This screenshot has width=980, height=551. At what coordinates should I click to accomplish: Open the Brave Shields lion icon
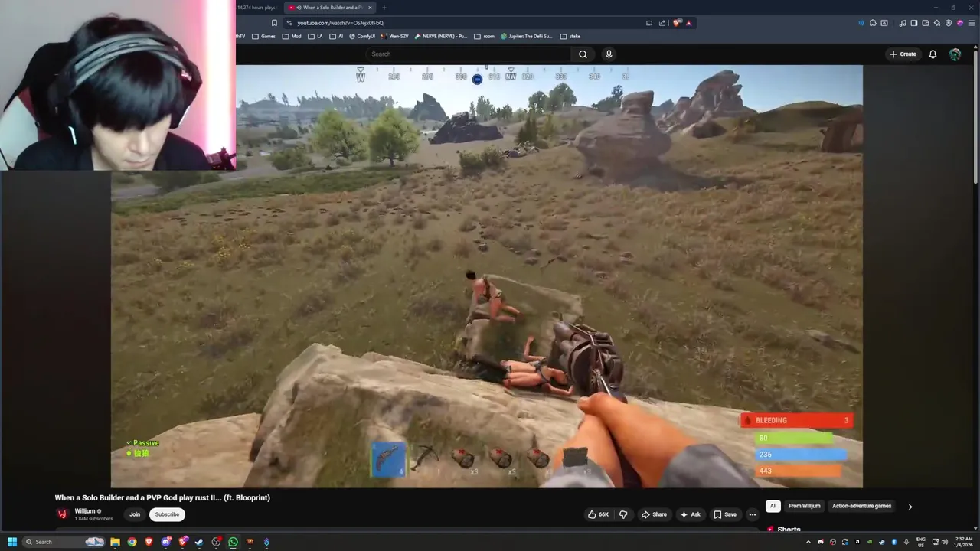click(677, 23)
